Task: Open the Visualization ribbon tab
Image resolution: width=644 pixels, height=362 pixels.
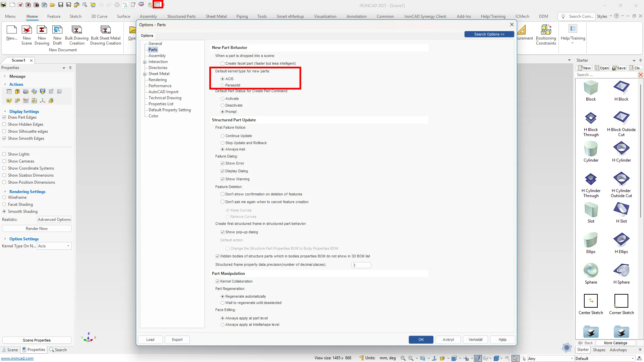Action: [x=325, y=16]
